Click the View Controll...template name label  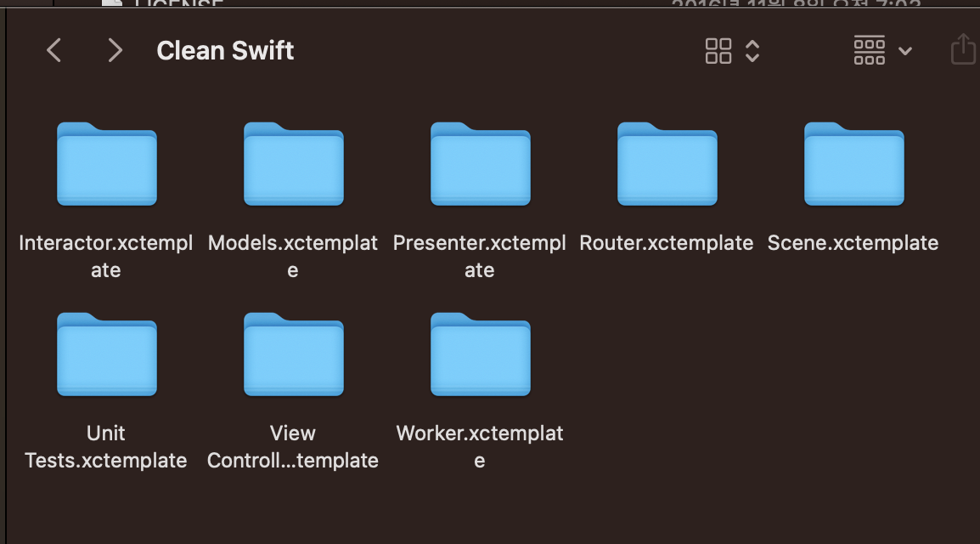[292, 446]
